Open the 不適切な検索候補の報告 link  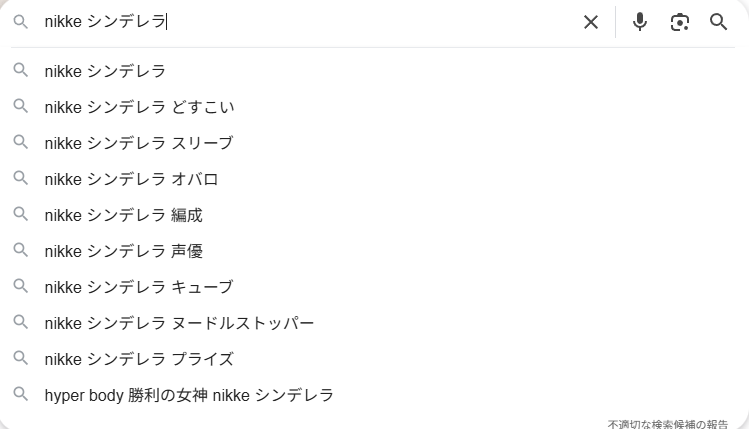point(668,424)
